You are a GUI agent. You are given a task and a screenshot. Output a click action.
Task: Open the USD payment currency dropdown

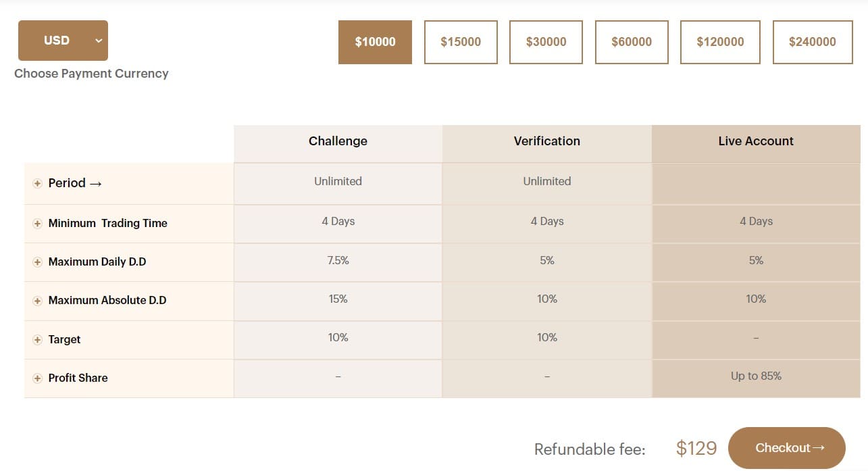point(63,40)
